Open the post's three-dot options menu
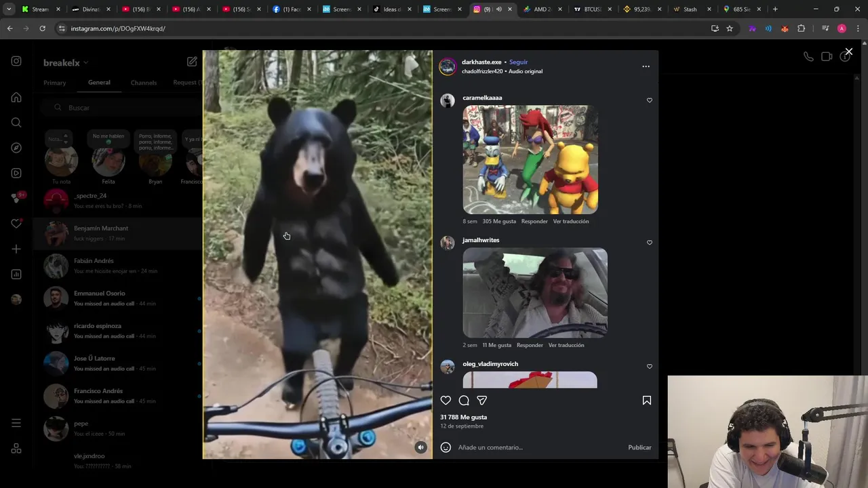Screen dimensions: 868x488 646,66
